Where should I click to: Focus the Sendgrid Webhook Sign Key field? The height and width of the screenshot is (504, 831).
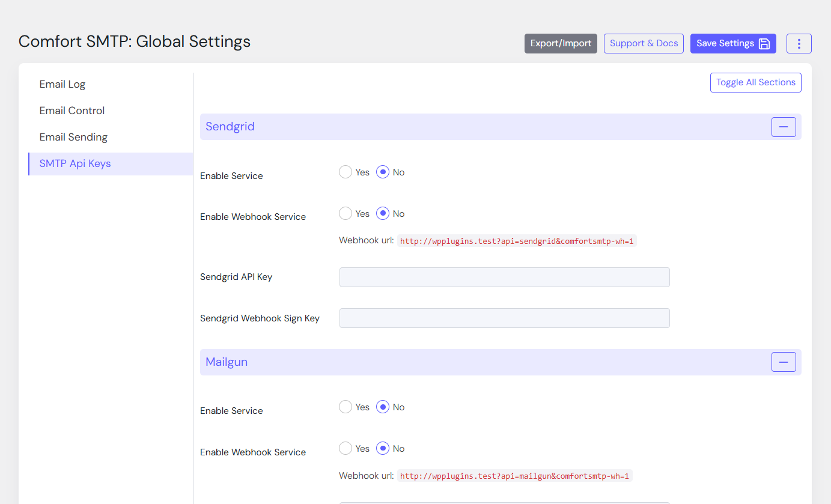pyautogui.click(x=504, y=318)
